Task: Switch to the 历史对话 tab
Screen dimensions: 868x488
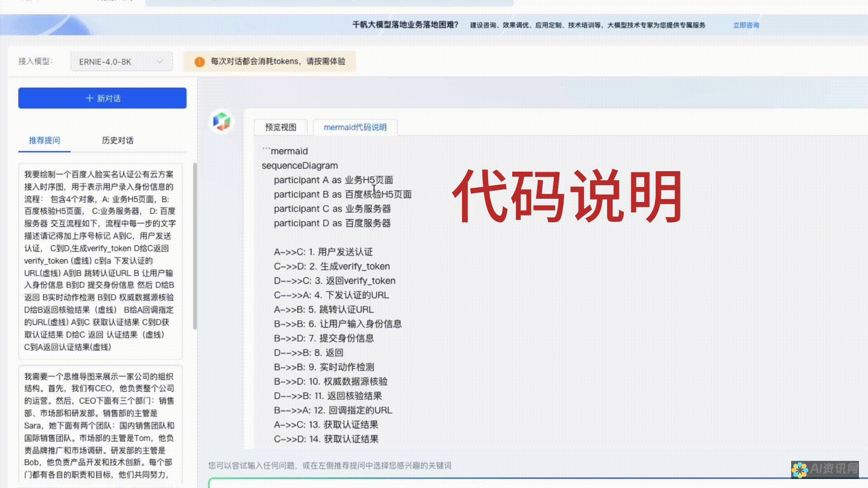Action: click(118, 140)
